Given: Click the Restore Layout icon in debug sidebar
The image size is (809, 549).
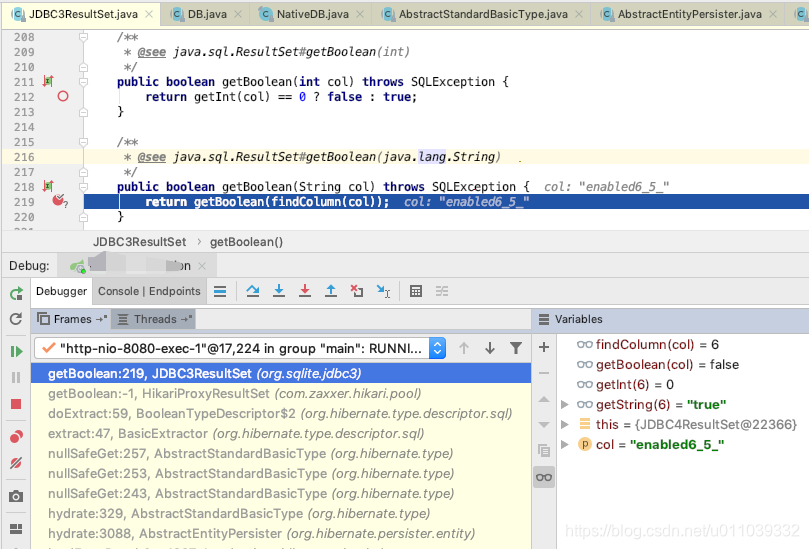Looking at the screenshot, I should (x=16, y=529).
